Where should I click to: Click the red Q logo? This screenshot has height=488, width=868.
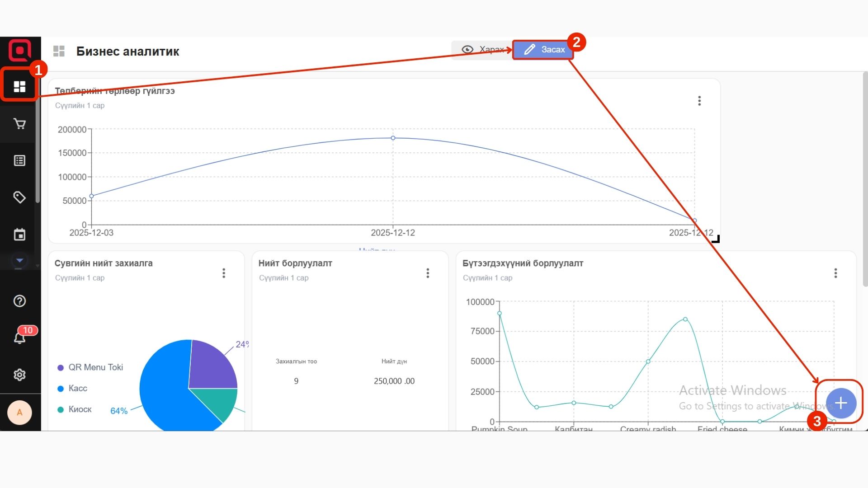point(20,50)
